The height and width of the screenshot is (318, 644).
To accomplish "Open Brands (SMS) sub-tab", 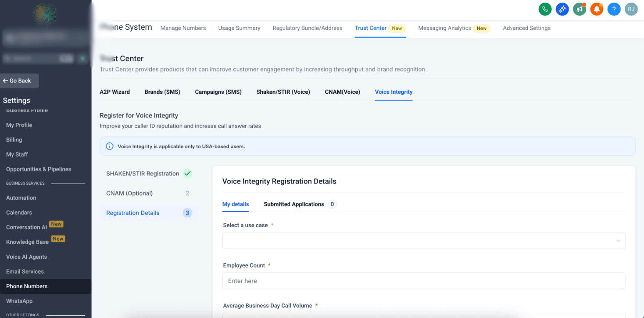I will pos(162,92).
